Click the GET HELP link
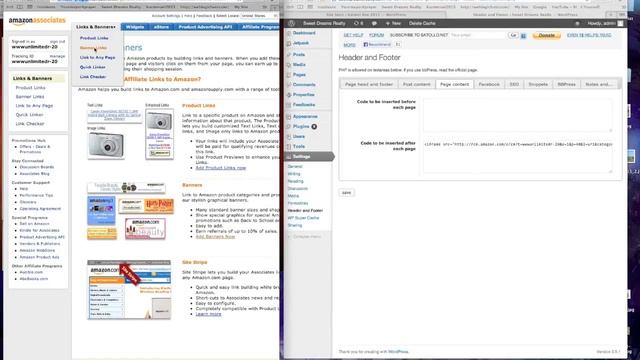640x360 pixels. pos(353,36)
